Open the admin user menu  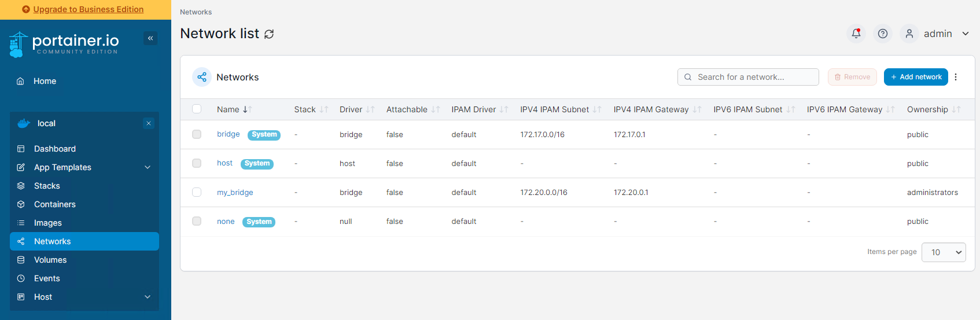(x=935, y=34)
